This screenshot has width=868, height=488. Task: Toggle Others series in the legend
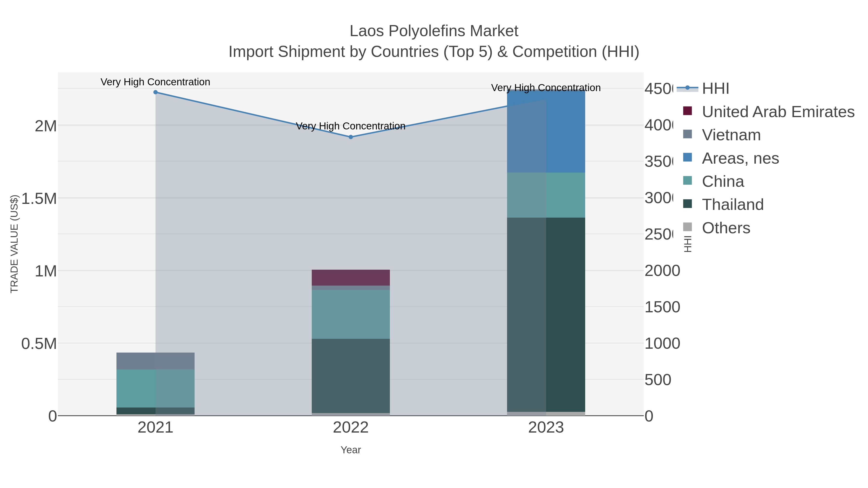point(716,228)
